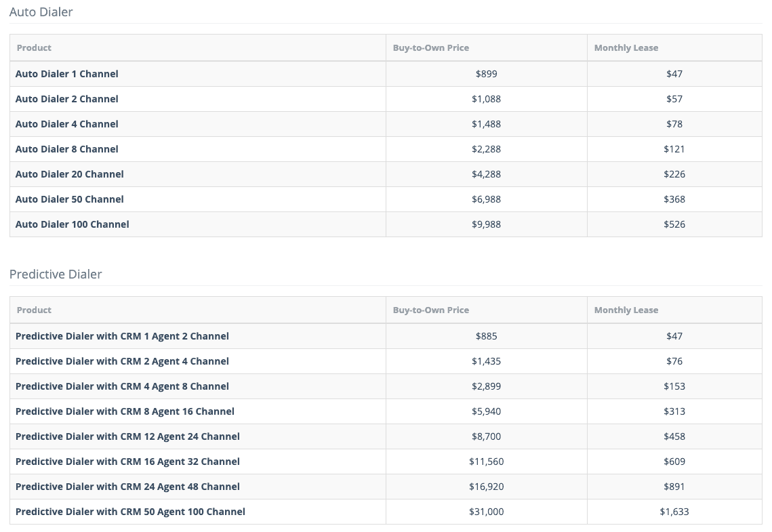Click the $1,633 monthly lease price cell
Screen dimensions: 772x532
[x=674, y=511]
